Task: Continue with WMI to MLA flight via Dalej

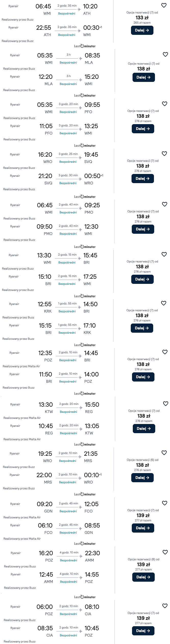Action: 143,77
